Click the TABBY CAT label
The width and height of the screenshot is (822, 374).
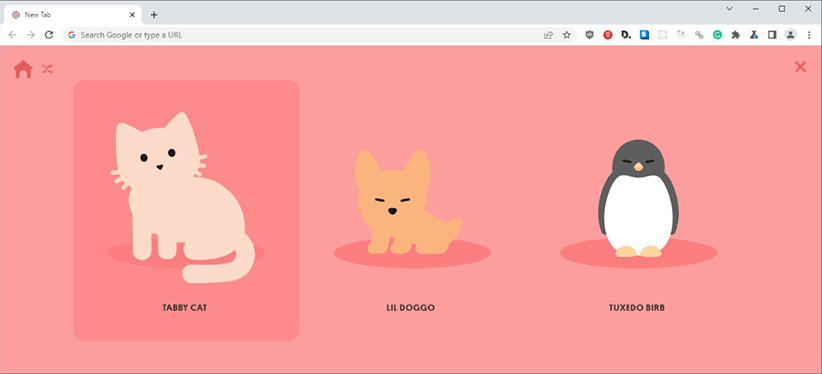(185, 308)
